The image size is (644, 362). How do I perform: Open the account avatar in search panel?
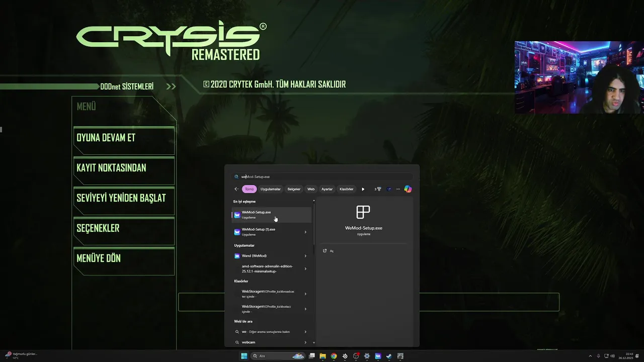click(389, 189)
